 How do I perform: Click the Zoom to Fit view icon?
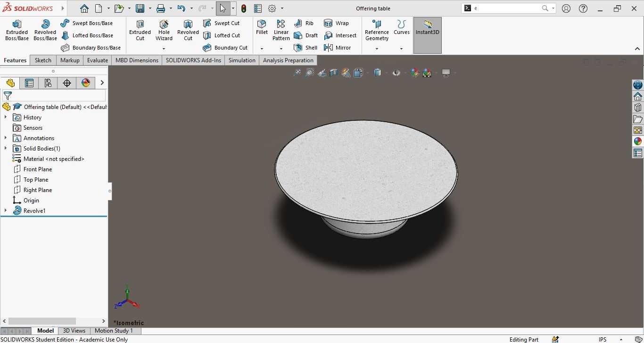click(297, 73)
